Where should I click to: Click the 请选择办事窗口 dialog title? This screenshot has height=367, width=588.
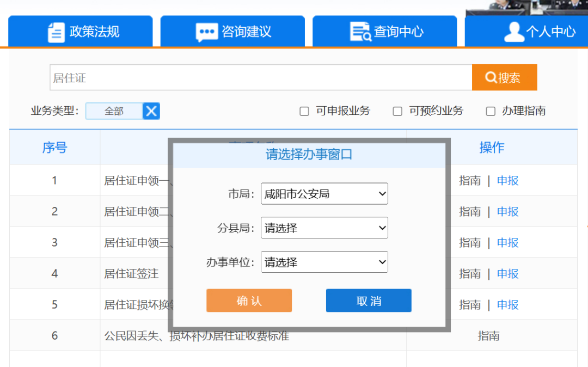(309, 155)
